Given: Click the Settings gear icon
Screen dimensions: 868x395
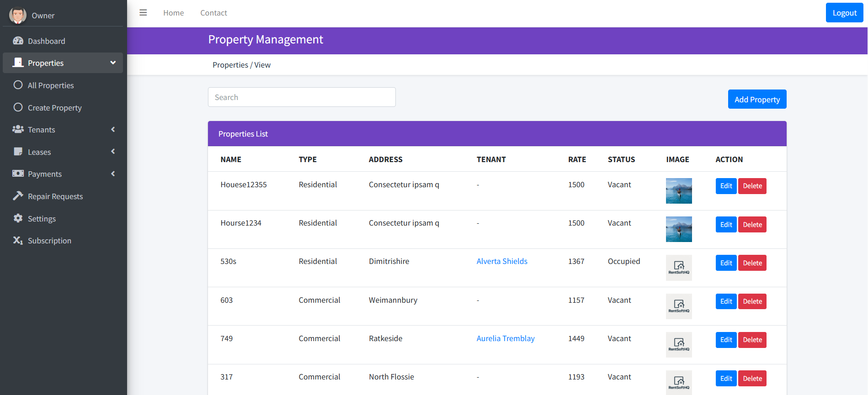Looking at the screenshot, I should (18, 218).
